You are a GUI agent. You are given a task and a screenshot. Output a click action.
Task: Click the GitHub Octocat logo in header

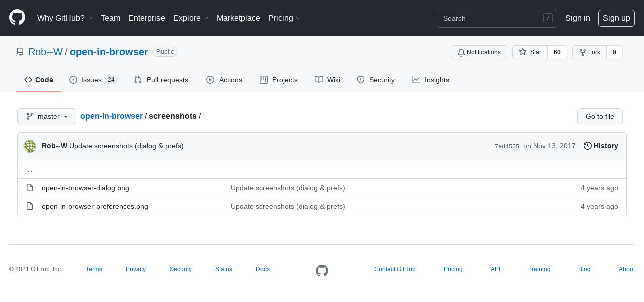coord(17,18)
